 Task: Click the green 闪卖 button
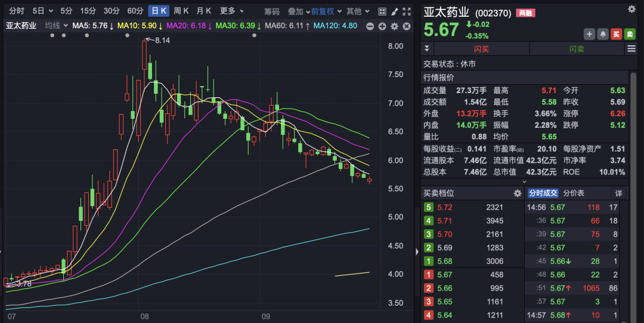[577, 49]
